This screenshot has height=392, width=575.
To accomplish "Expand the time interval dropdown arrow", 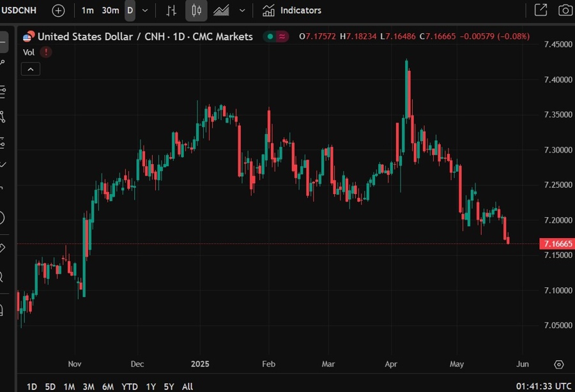I will 145,10.
